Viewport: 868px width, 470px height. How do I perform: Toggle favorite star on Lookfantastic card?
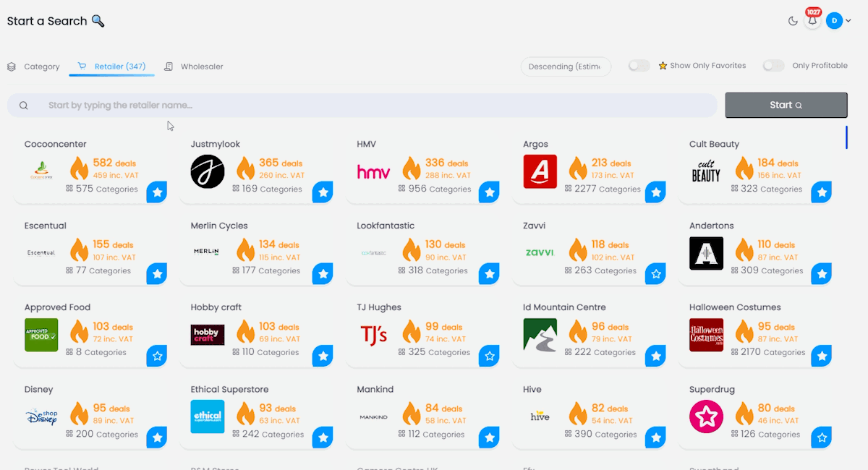pos(490,275)
